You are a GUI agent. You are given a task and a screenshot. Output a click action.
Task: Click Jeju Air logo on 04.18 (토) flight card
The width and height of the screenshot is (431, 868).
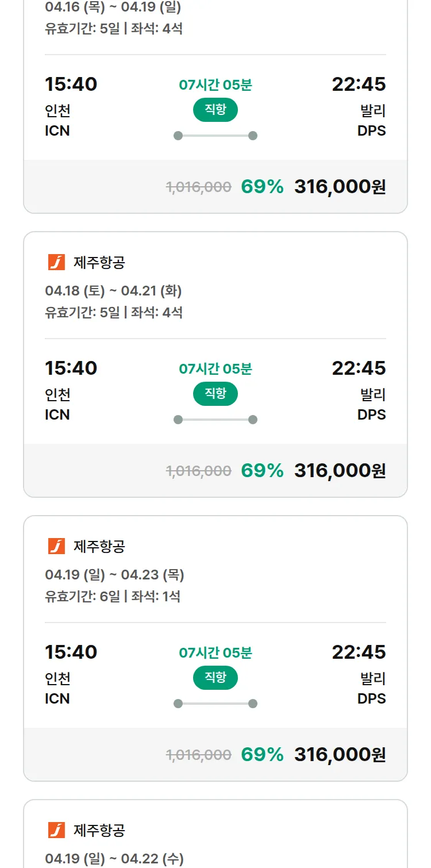point(56,262)
